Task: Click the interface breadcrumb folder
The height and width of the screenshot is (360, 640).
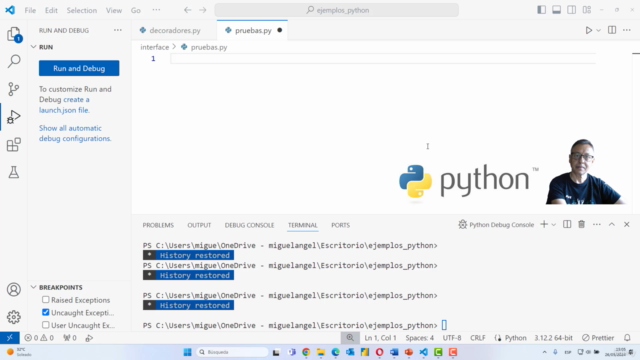Action: 155,47
